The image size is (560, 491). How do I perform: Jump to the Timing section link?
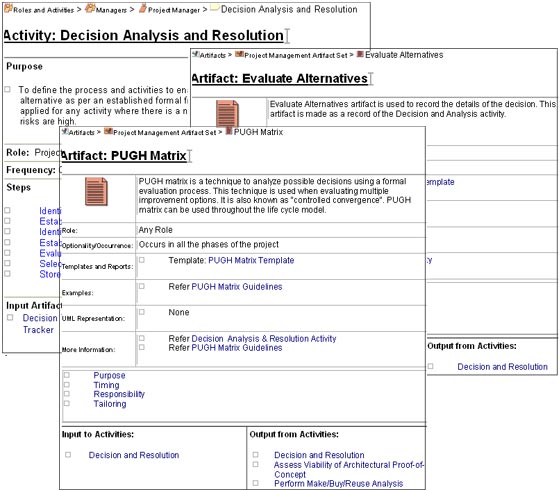click(x=106, y=385)
